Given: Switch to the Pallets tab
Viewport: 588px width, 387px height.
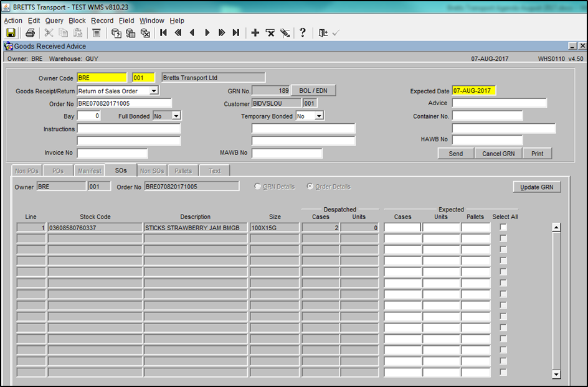Looking at the screenshot, I should [x=183, y=171].
